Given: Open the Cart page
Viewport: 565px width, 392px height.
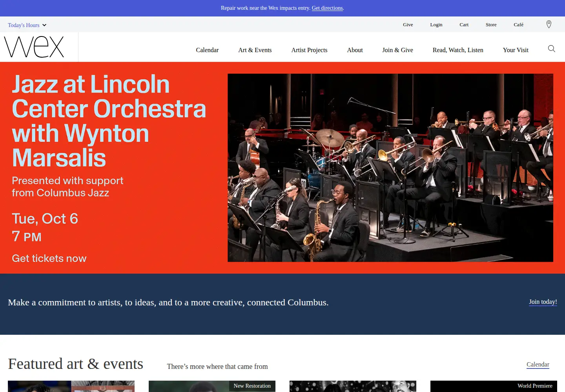Looking at the screenshot, I should coord(464,25).
